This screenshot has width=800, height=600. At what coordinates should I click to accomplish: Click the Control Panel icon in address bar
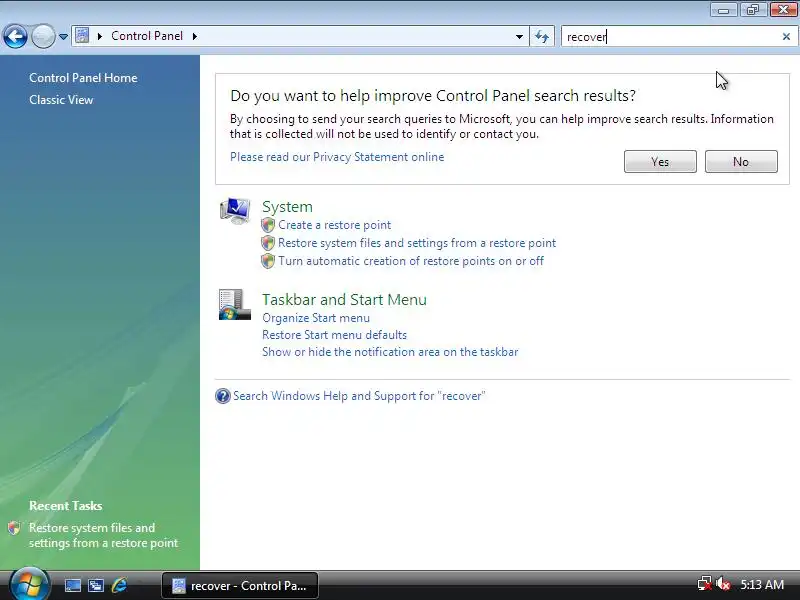pyautogui.click(x=82, y=36)
